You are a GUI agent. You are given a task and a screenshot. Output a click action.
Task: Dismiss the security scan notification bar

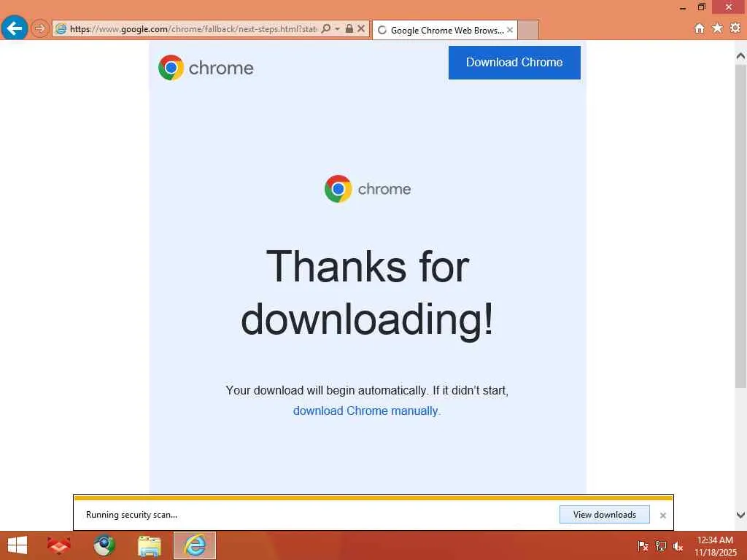662,516
